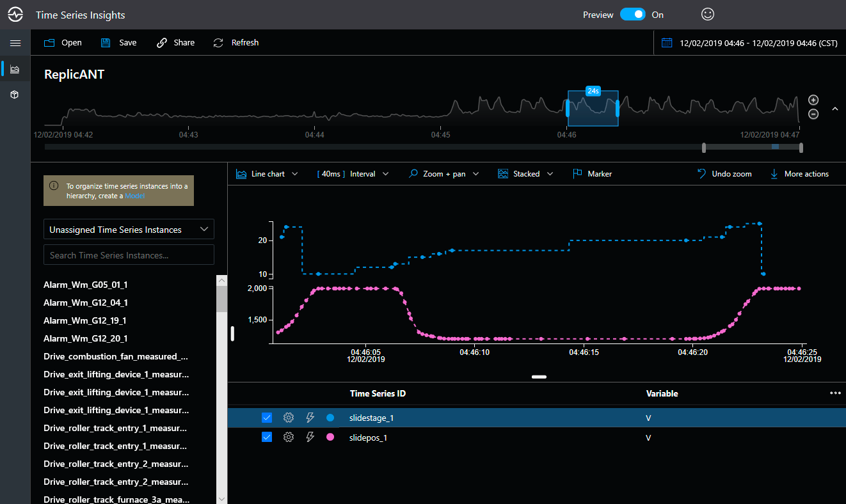Click the instance list scroll up arrow
The width and height of the screenshot is (846, 504).
(222, 280)
